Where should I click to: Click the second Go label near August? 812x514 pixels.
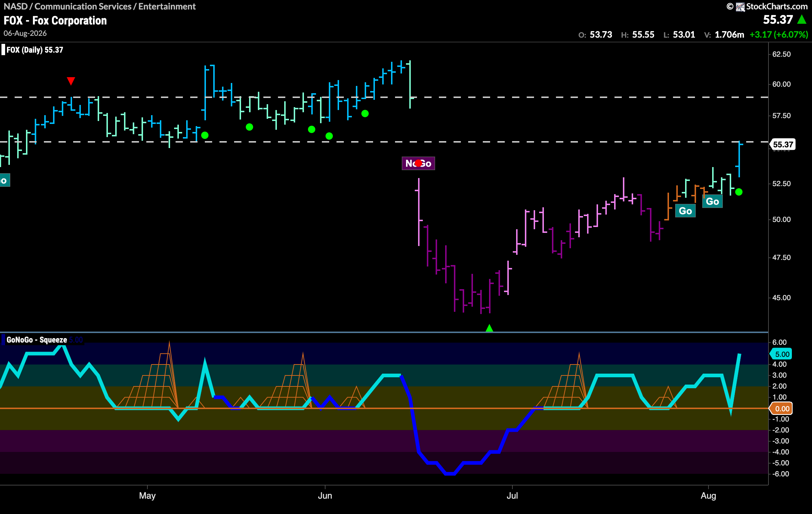[x=713, y=201]
